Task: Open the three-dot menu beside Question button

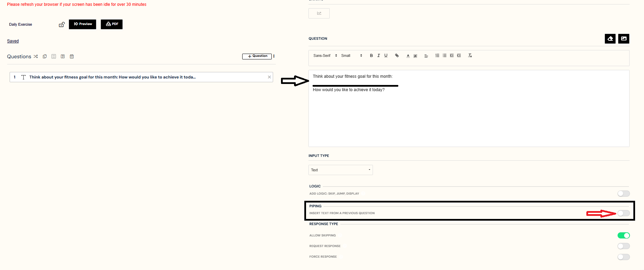Action: coord(274,56)
